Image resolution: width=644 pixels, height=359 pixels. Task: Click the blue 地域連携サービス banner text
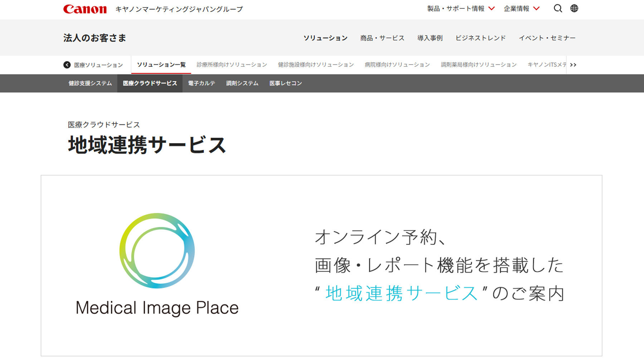point(401,293)
